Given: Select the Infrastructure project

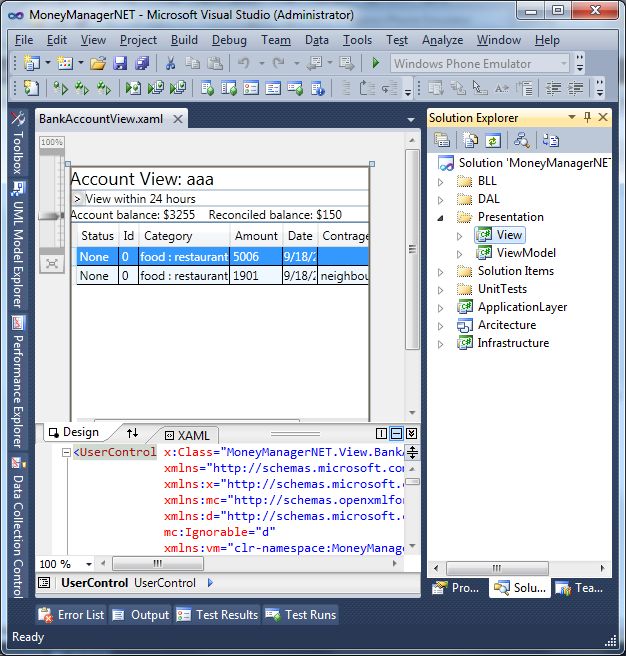Looking at the screenshot, I should point(513,343).
